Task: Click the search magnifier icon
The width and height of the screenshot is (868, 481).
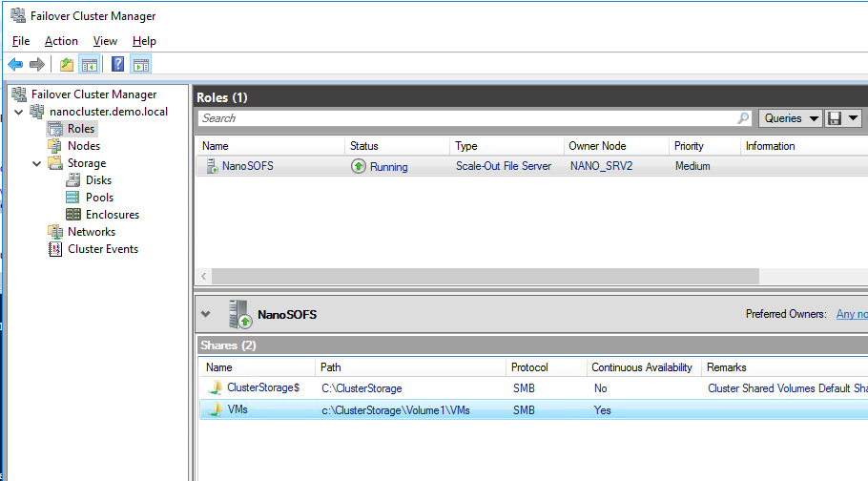Action: tap(743, 118)
